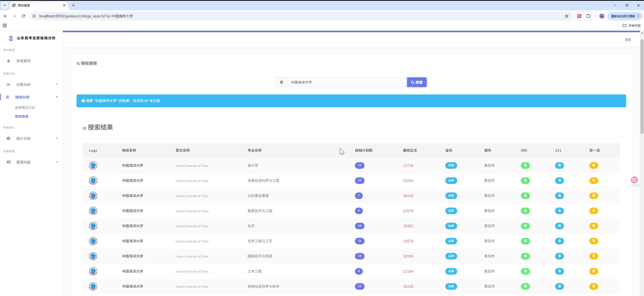The image size is (644, 296).
Task: Click the university logo in 公共事业管理 row
Action: pyautogui.click(x=93, y=196)
